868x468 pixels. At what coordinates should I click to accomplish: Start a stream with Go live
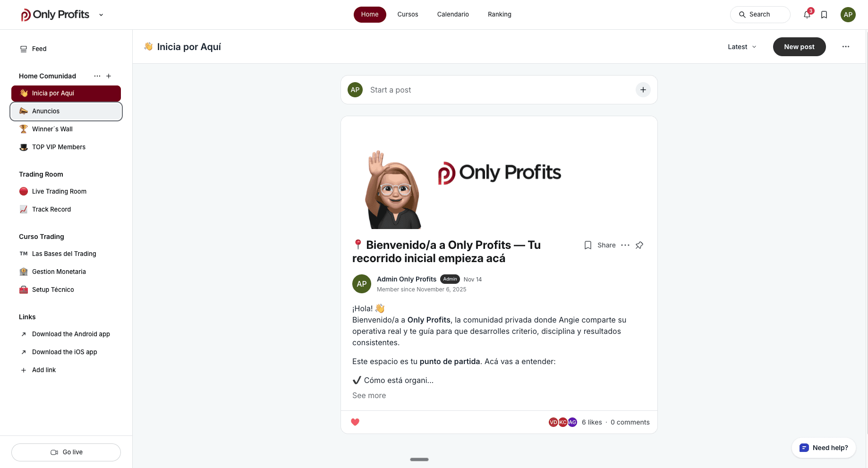pyautogui.click(x=66, y=452)
